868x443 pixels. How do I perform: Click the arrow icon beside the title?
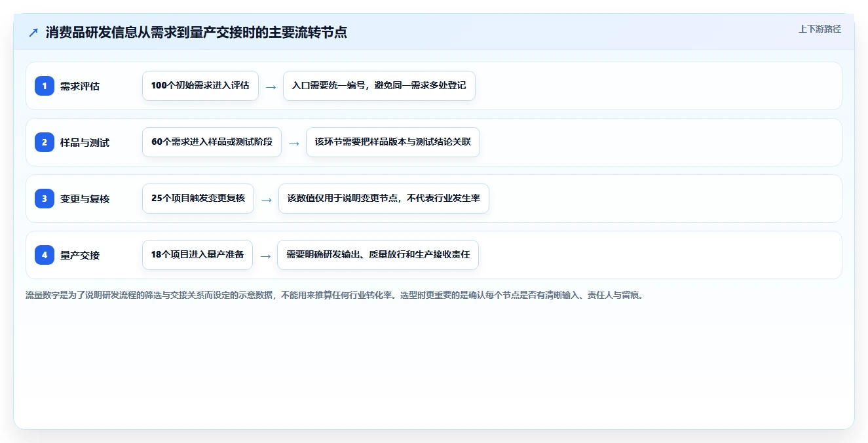(x=33, y=32)
